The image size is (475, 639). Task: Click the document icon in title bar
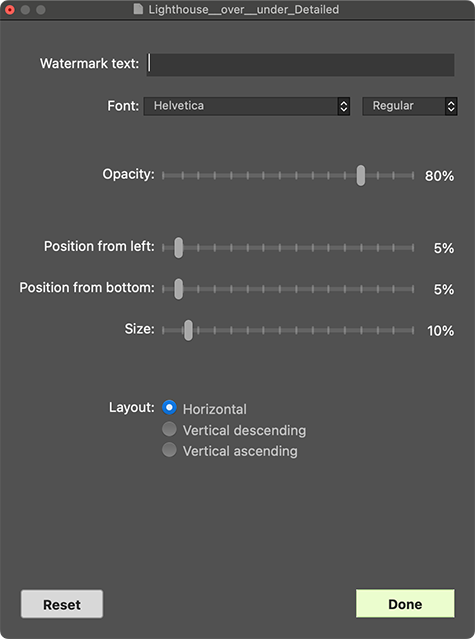pyautogui.click(x=139, y=9)
